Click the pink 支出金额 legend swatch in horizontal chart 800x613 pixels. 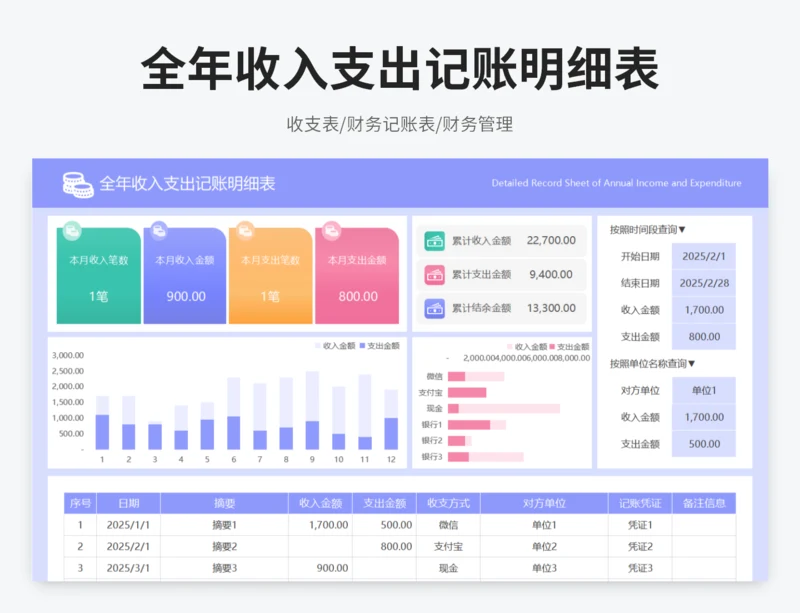point(552,347)
